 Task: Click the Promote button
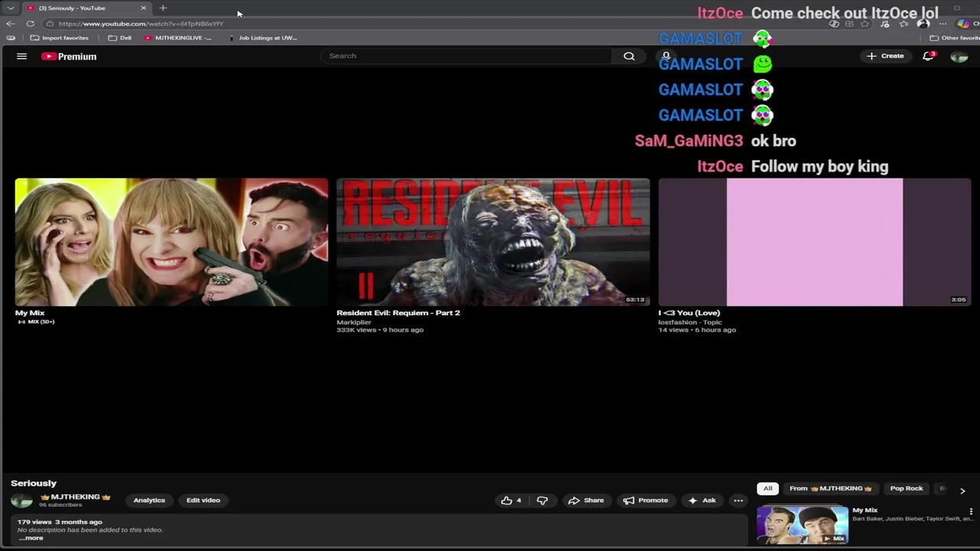click(x=645, y=500)
